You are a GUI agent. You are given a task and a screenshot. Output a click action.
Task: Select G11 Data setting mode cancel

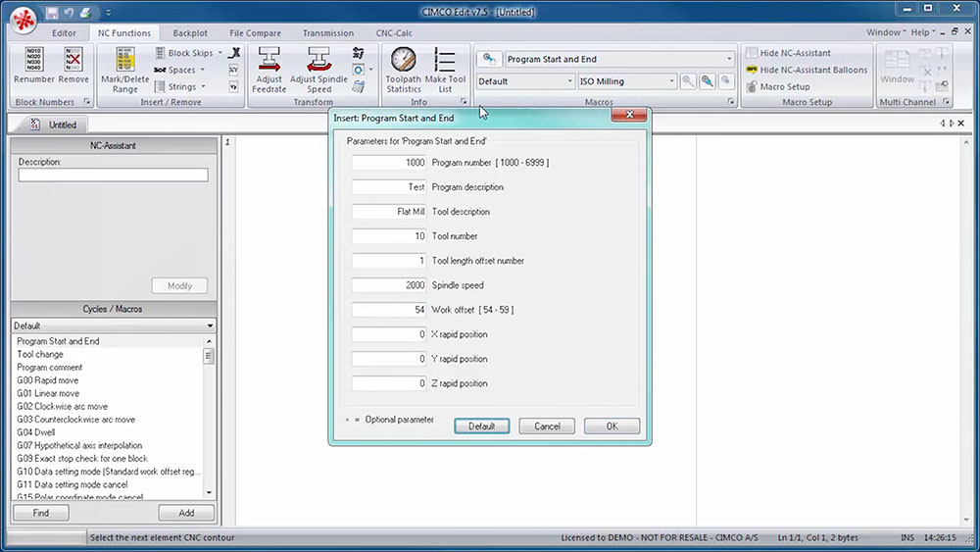tap(72, 484)
